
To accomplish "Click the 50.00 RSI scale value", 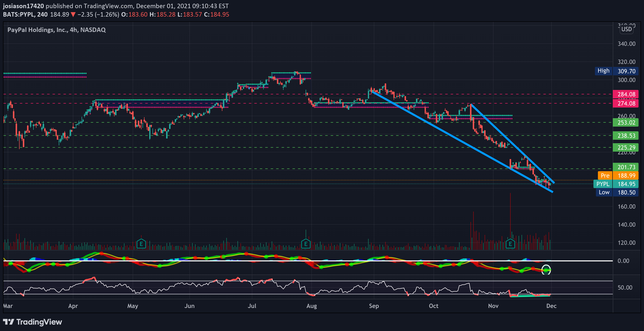I will pos(625,288).
